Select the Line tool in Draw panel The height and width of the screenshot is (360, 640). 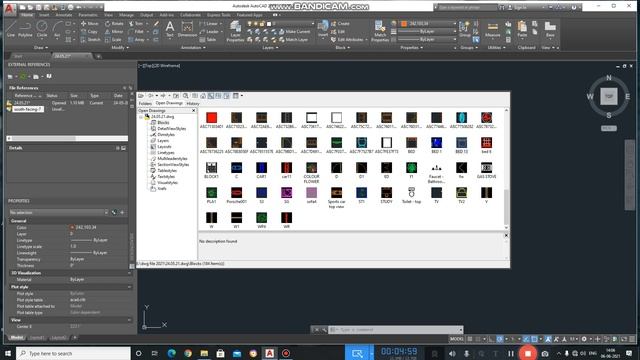[11, 29]
